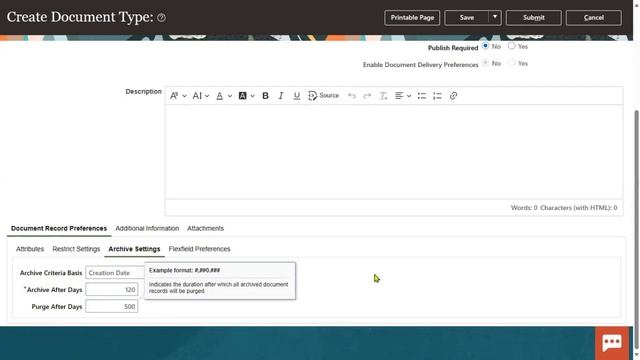The width and height of the screenshot is (640, 360).
Task: Click the Save button
Action: point(467,18)
